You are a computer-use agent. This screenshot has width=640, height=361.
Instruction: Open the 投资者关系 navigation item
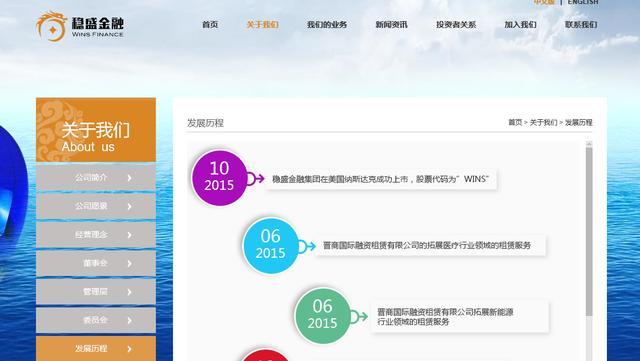pos(456,25)
